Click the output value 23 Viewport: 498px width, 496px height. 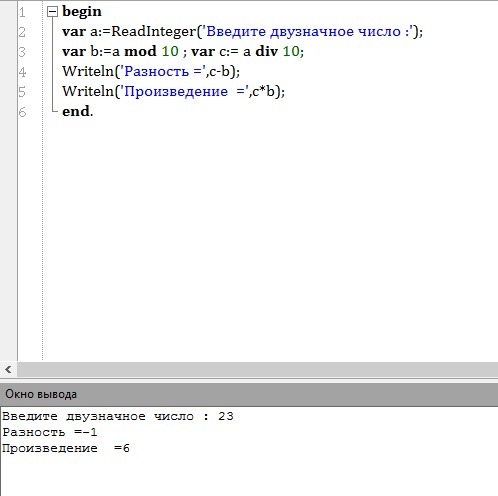pos(226,416)
